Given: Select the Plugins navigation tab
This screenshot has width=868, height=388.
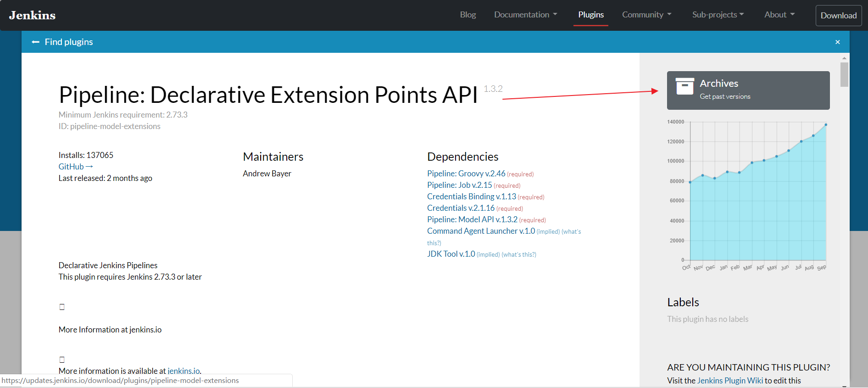Looking at the screenshot, I should coord(591,15).
